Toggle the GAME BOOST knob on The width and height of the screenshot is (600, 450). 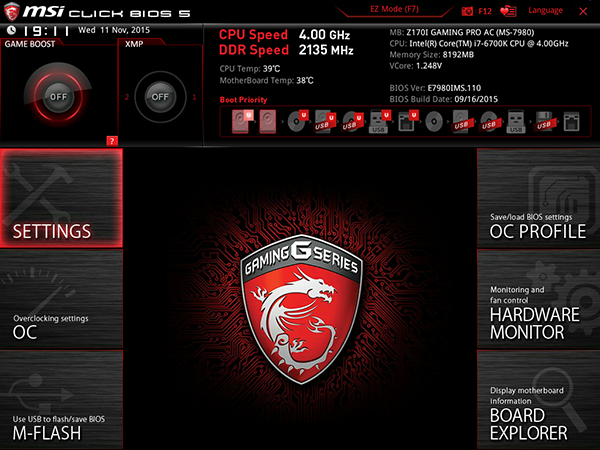pyautogui.click(x=58, y=97)
